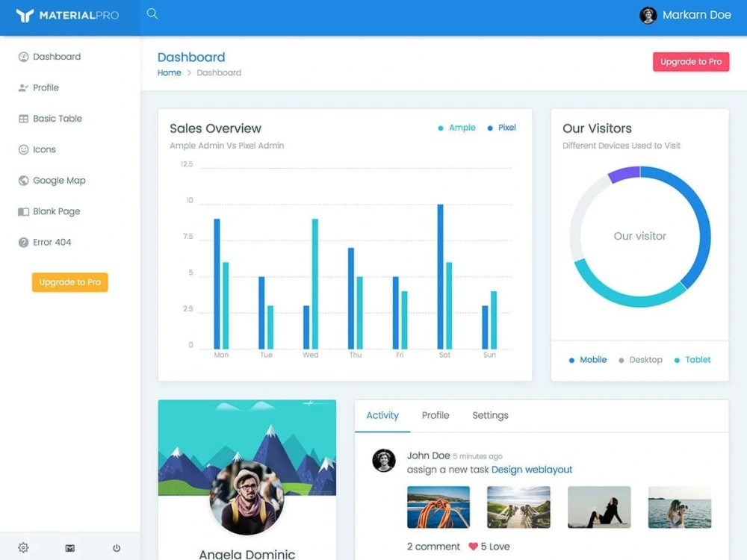Click the orange Upgrade to Pro sidebar button

pos(70,282)
